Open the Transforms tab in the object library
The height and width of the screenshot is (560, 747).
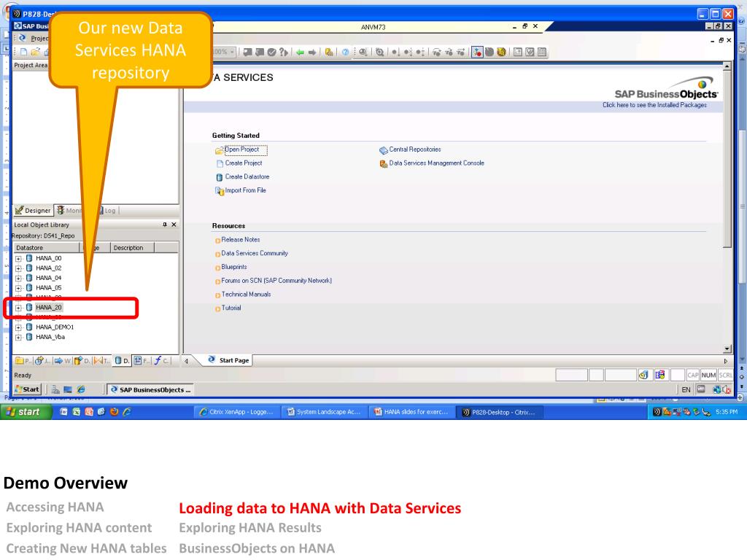tap(101, 361)
